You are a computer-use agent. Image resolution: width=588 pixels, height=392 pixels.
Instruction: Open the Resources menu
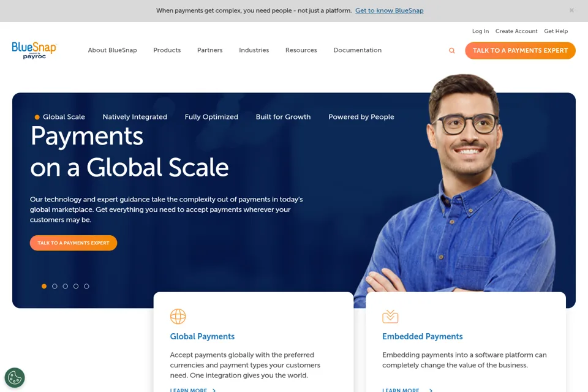point(301,50)
